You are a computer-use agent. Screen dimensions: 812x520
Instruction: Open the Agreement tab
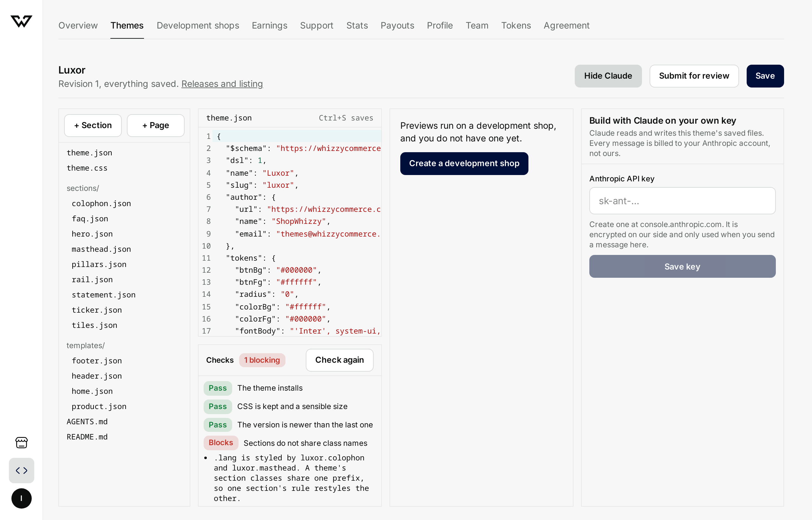(x=566, y=25)
